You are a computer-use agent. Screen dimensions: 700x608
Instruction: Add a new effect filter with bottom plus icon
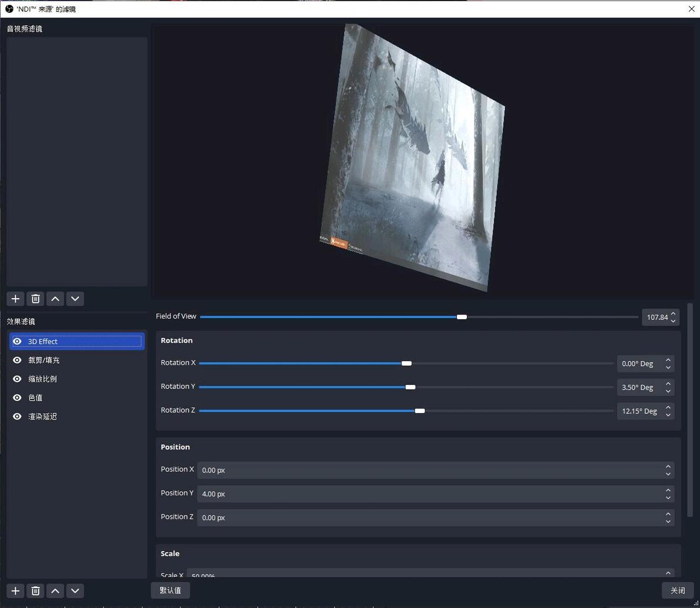(x=15, y=590)
